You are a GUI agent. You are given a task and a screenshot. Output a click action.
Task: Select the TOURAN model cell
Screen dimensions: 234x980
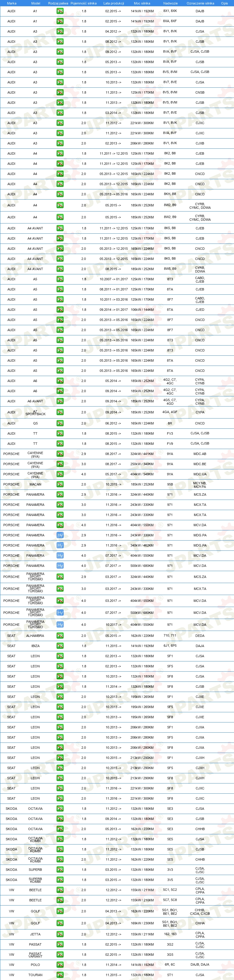(x=35, y=975)
